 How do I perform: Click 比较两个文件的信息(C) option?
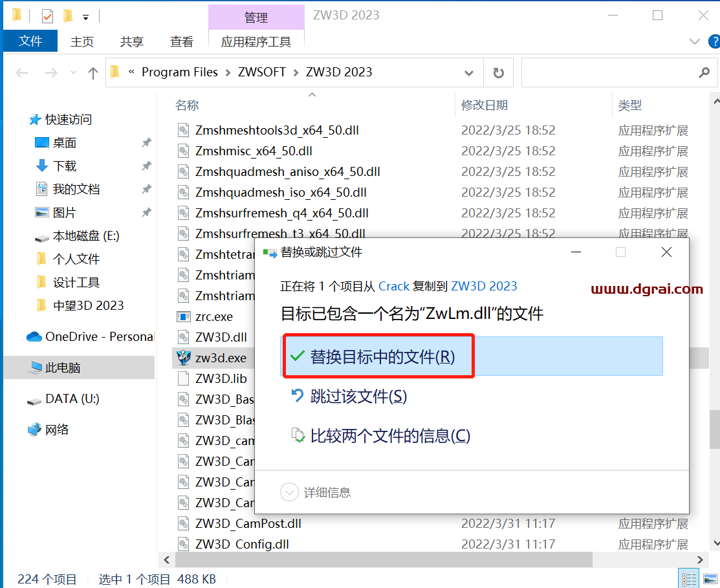click(x=390, y=435)
